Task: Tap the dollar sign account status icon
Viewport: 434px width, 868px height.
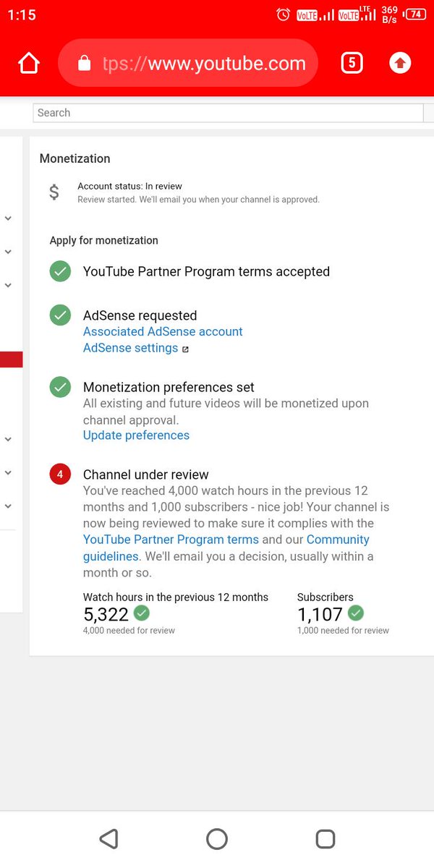Action: pos(54,192)
